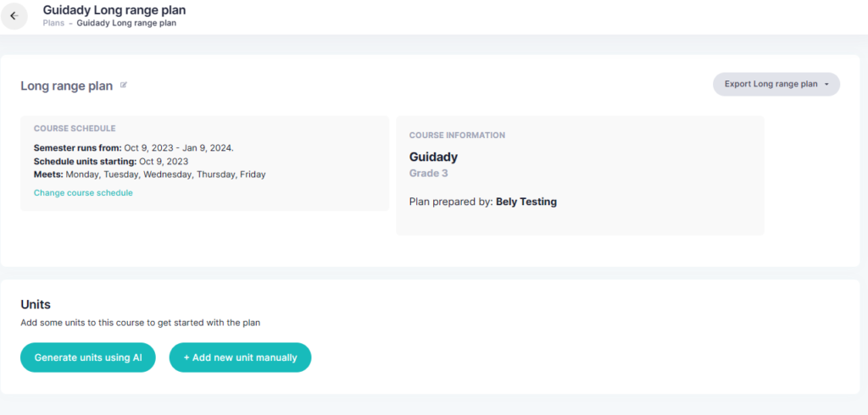This screenshot has height=415, width=868.
Task: Click the Semester runs from date line
Action: click(x=133, y=147)
